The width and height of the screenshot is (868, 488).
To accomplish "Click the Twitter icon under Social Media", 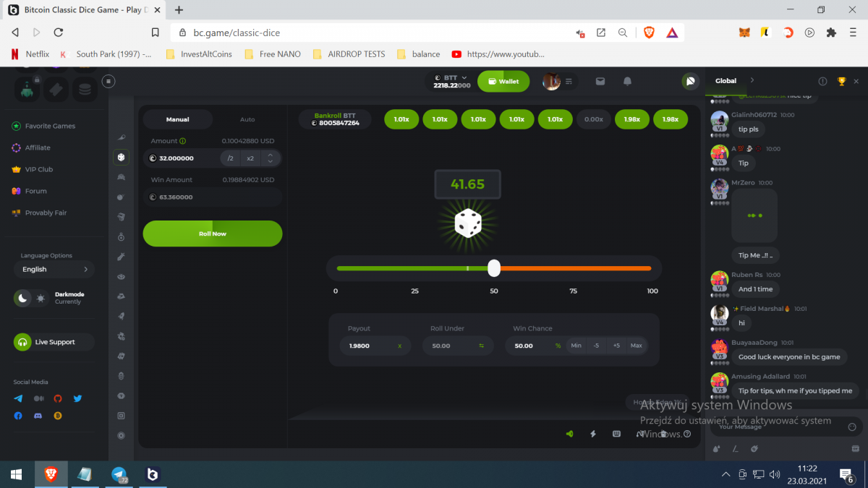I will 77,398.
